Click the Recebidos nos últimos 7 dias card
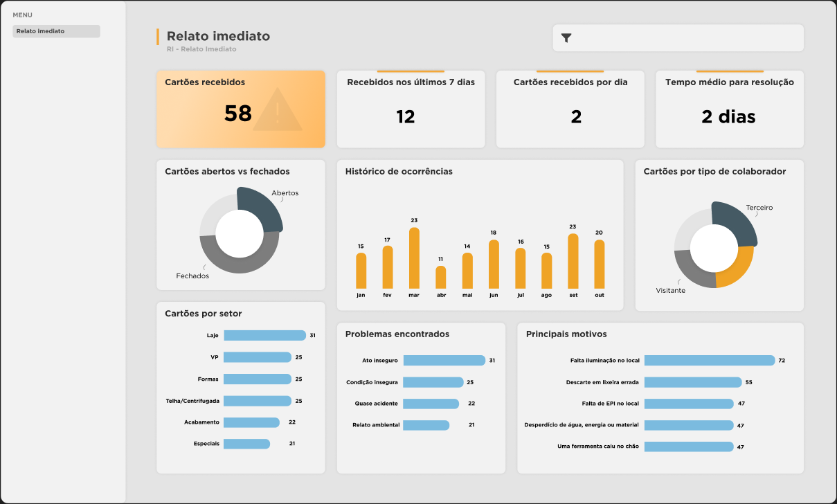The image size is (837, 504). tap(411, 109)
